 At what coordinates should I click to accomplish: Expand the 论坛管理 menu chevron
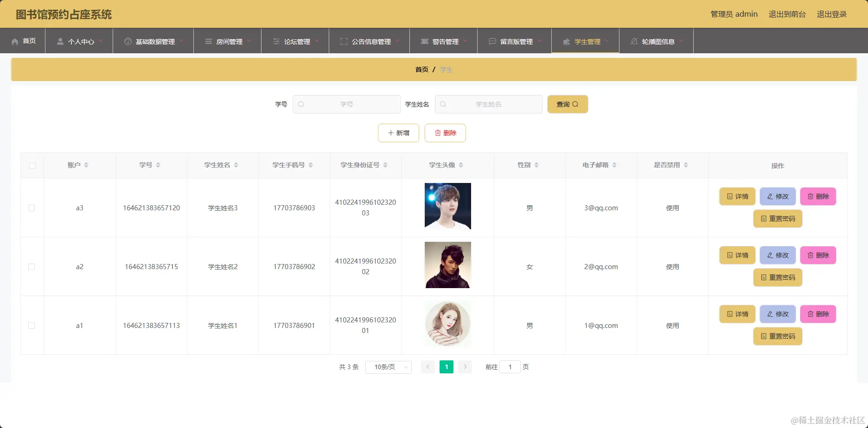coord(317,41)
